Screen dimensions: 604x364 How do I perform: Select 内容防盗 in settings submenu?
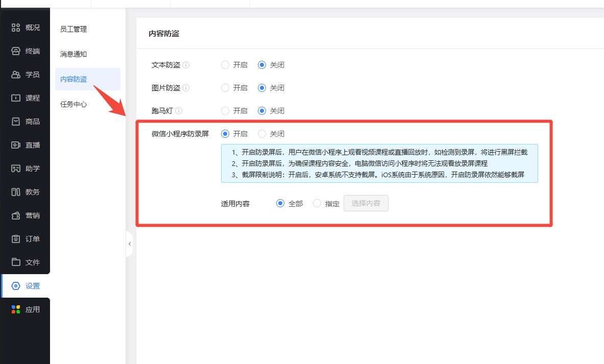[x=88, y=79]
